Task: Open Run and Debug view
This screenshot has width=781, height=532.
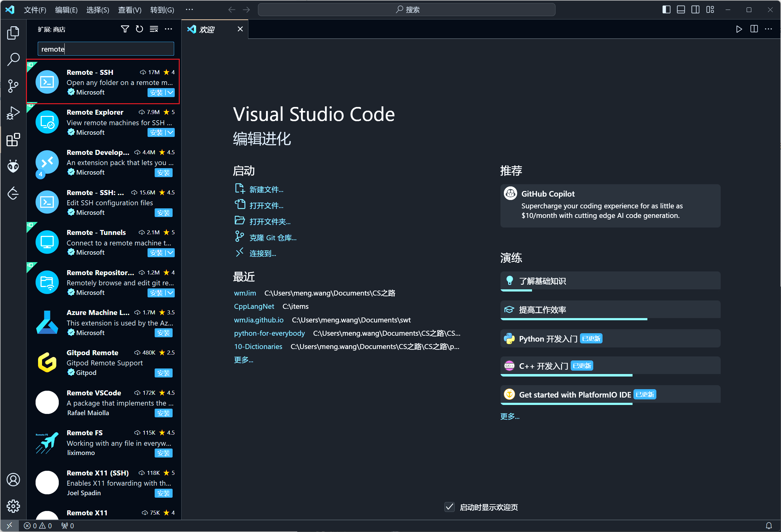Action: click(13, 113)
